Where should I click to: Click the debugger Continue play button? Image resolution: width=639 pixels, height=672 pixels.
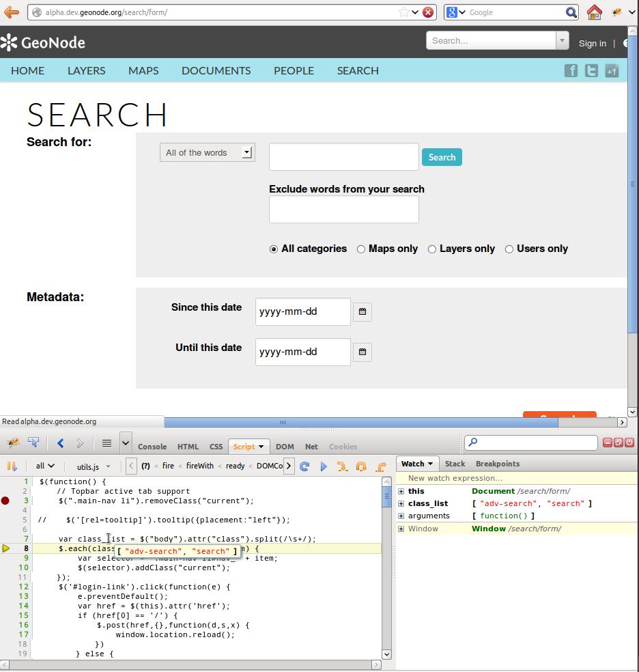point(324,466)
